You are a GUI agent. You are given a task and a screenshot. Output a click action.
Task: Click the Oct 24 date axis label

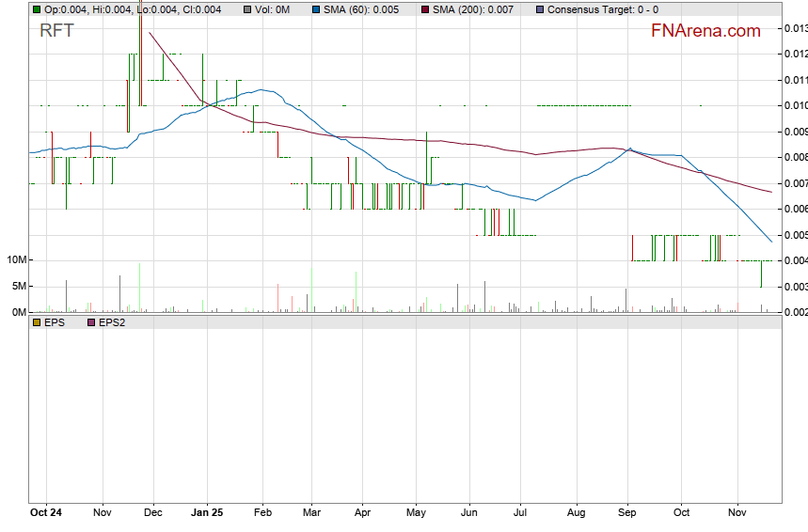click(x=46, y=513)
